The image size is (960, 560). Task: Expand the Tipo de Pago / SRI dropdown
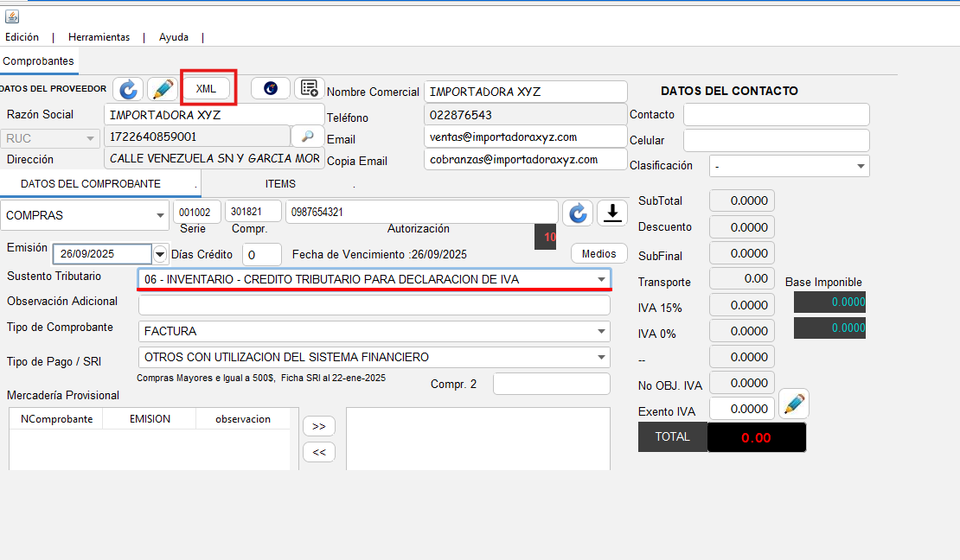click(601, 358)
